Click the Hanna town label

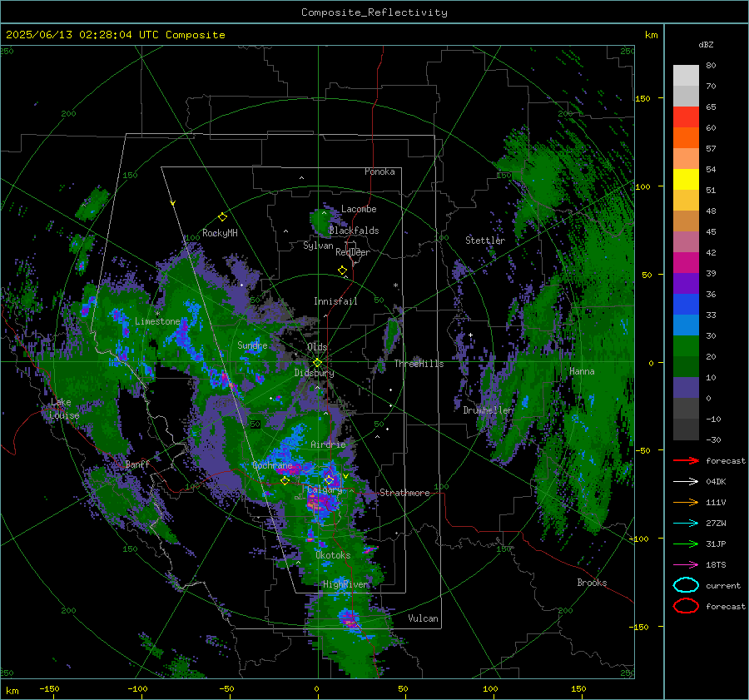click(x=582, y=371)
